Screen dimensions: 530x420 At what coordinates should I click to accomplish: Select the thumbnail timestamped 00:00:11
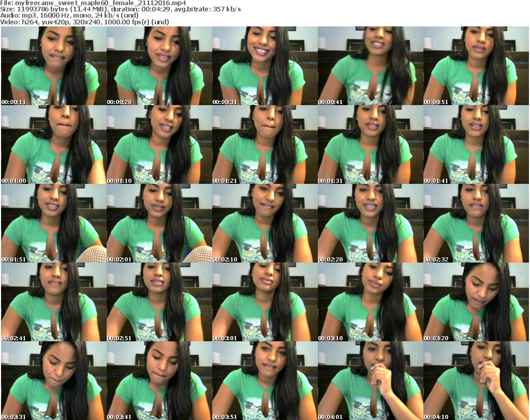(54, 66)
